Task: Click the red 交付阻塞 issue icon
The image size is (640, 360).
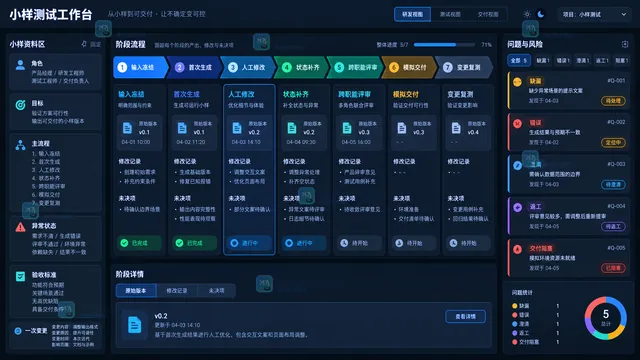Action: [517, 249]
